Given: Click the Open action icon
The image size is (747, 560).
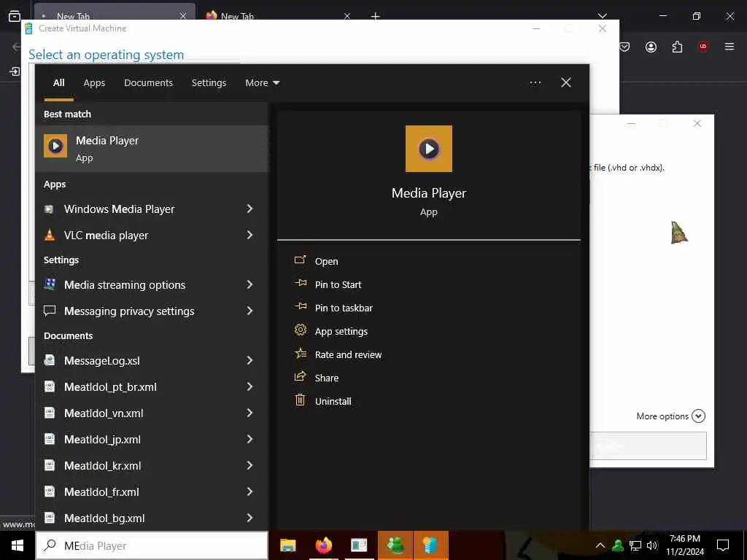Looking at the screenshot, I should pyautogui.click(x=300, y=260).
